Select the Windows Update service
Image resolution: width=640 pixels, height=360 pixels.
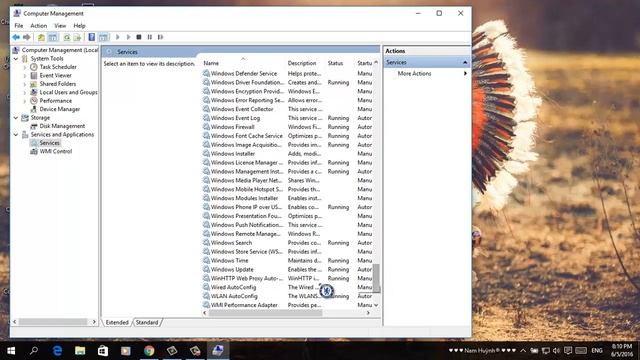[x=232, y=269]
